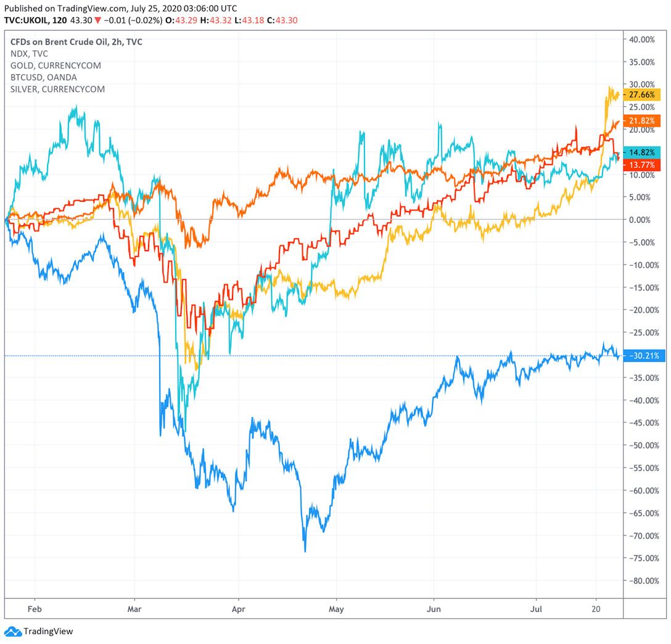Screen dimensions: 671x644
Task: Select the CFDs on Brent Crude Oil legend
Action: tap(76, 42)
